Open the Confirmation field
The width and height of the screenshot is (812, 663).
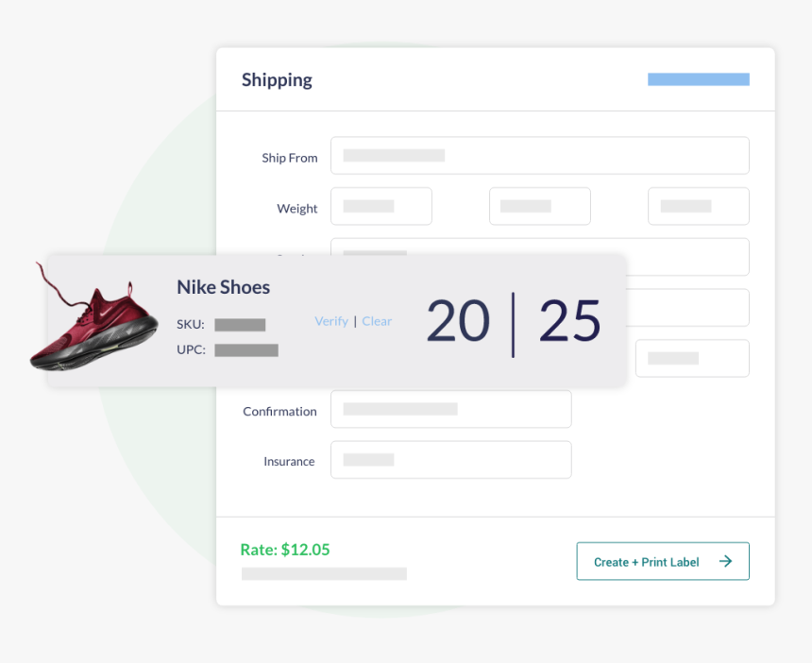coord(451,409)
